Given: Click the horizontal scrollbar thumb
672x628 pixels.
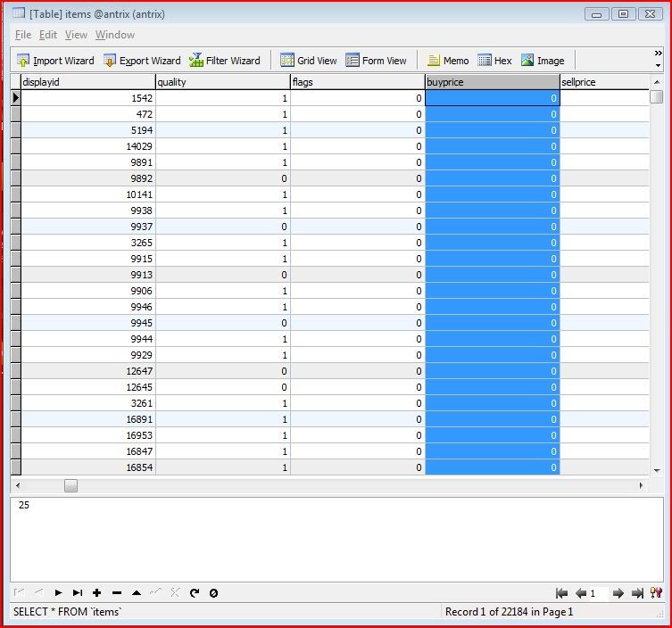Looking at the screenshot, I should pyautogui.click(x=71, y=485).
